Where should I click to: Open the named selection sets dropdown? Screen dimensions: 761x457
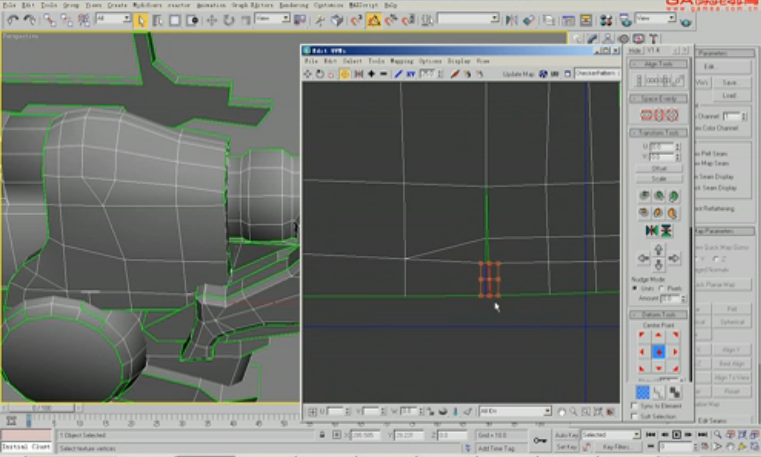click(468, 18)
